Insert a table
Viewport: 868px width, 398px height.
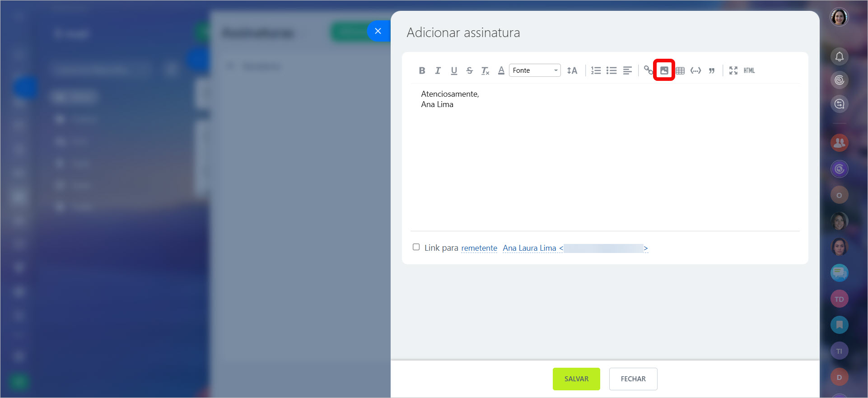click(x=680, y=70)
